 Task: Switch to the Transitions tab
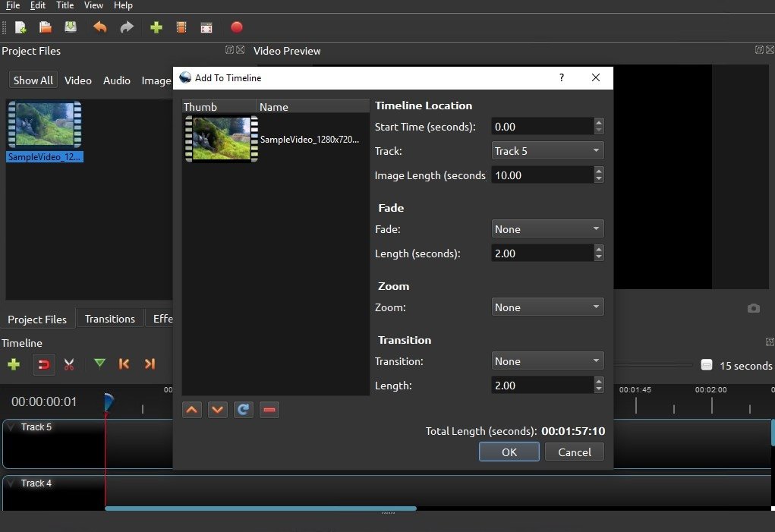point(110,319)
